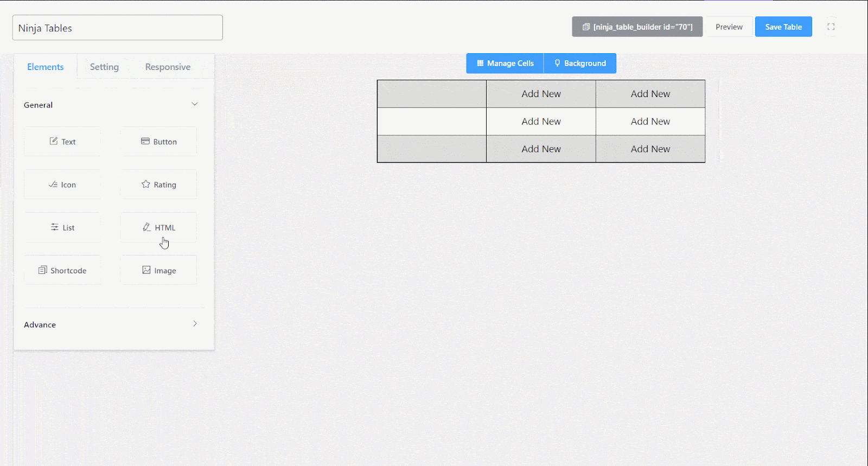Add a List element
Screen dimensions: 868x466
(62, 227)
